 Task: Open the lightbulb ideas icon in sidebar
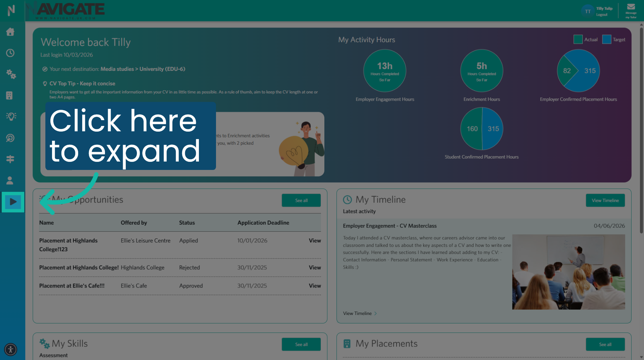pyautogui.click(x=11, y=116)
